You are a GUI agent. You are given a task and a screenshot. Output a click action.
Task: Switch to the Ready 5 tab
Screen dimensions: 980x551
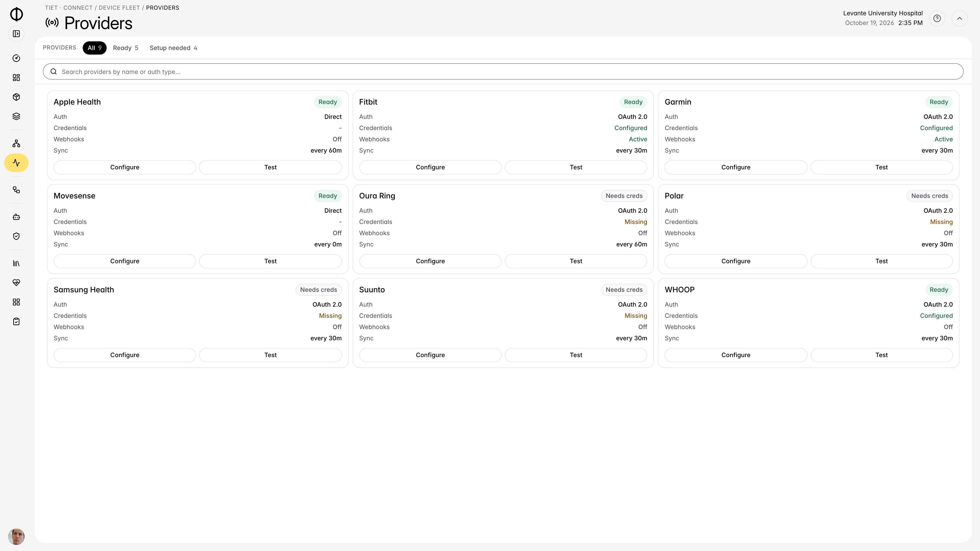(x=126, y=48)
